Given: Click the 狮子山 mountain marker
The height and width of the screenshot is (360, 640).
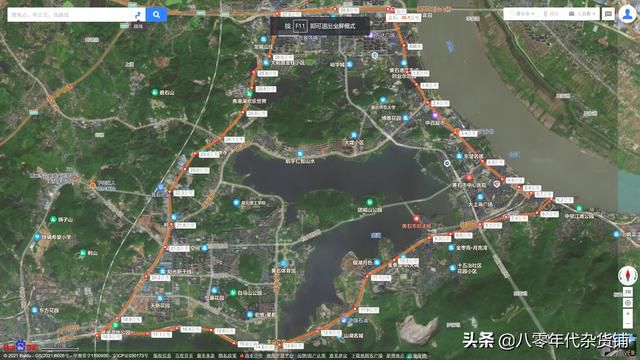Looking at the screenshot, I should coord(53,220).
